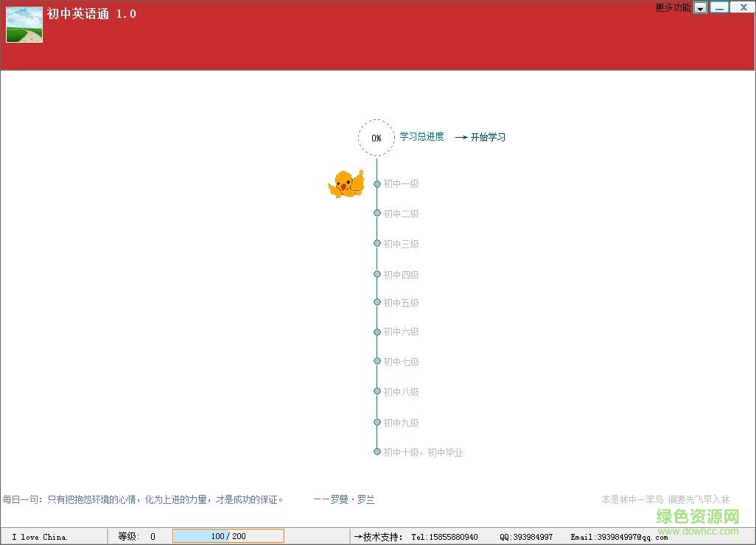The image size is (756, 545).
Task: Click the arrow before 开始学习
Action: [460, 137]
